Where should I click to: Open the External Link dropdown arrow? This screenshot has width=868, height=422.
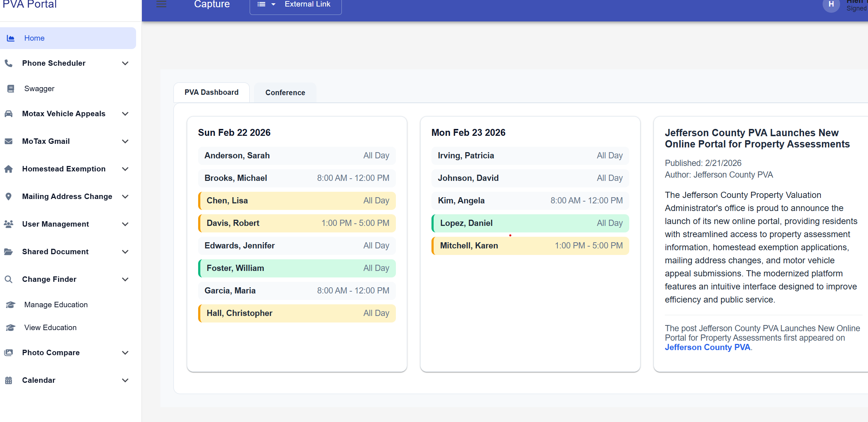[x=274, y=4]
